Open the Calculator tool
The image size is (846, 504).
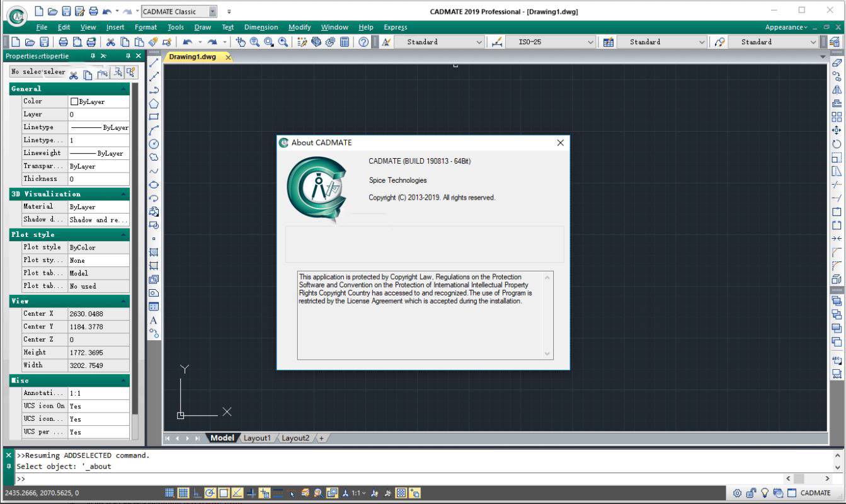[x=345, y=42]
